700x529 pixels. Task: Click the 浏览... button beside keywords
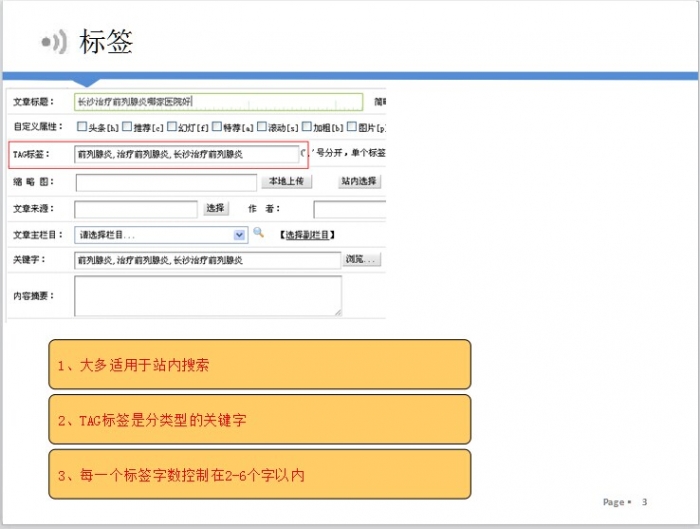[362, 260]
